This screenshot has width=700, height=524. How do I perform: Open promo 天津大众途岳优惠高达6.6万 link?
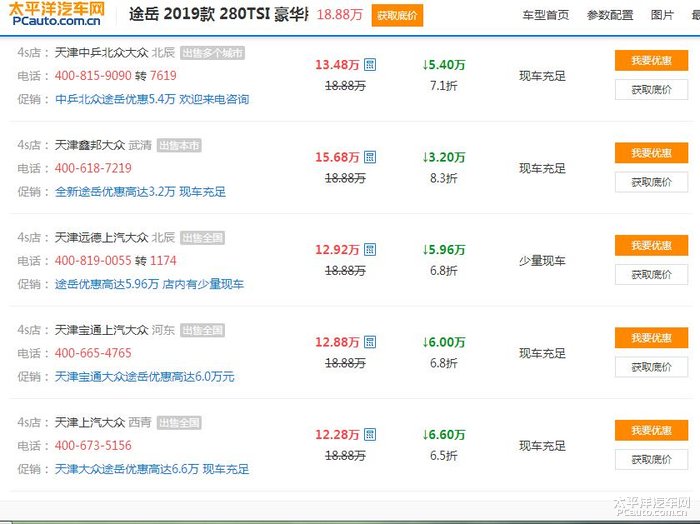(152, 469)
